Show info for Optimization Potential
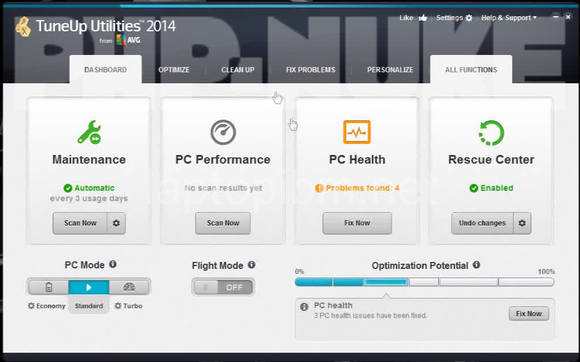Screen dimensions: 580x362 476,265
